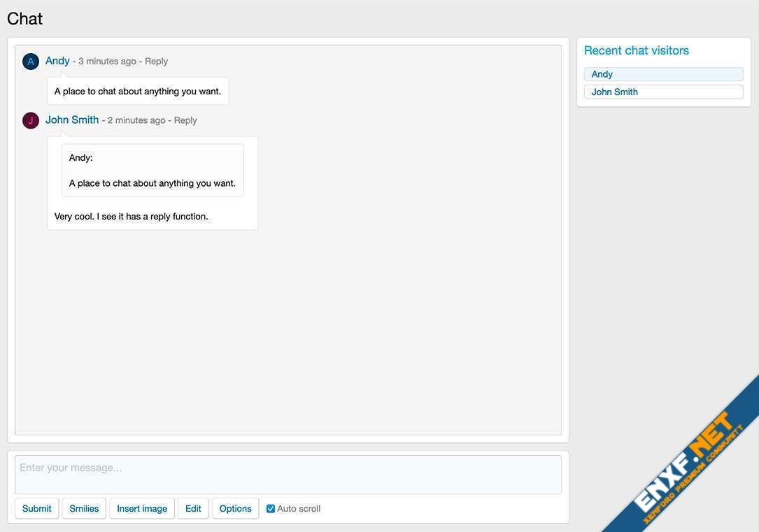
Task: Open the Smilies picker
Action: pos(84,508)
